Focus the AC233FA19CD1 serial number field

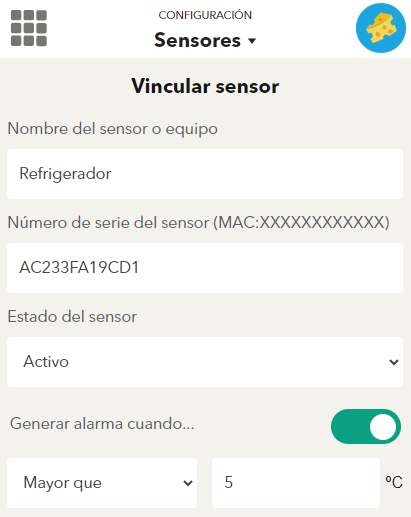pos(205,268)
